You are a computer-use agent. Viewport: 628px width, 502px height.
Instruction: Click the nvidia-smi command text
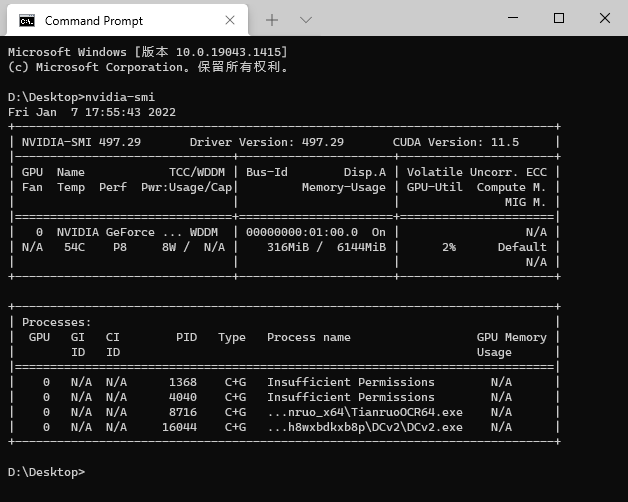pyautogui.click(x=120, y=97)
